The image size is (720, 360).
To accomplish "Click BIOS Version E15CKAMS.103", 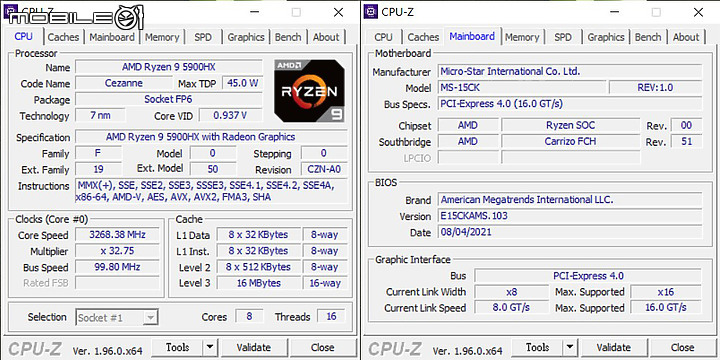I will pos(570,216).
